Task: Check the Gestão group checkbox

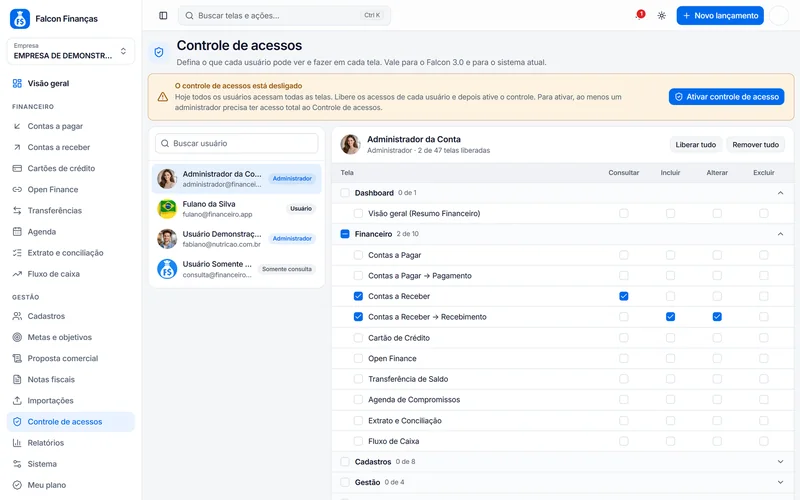Action: (345, 482)
